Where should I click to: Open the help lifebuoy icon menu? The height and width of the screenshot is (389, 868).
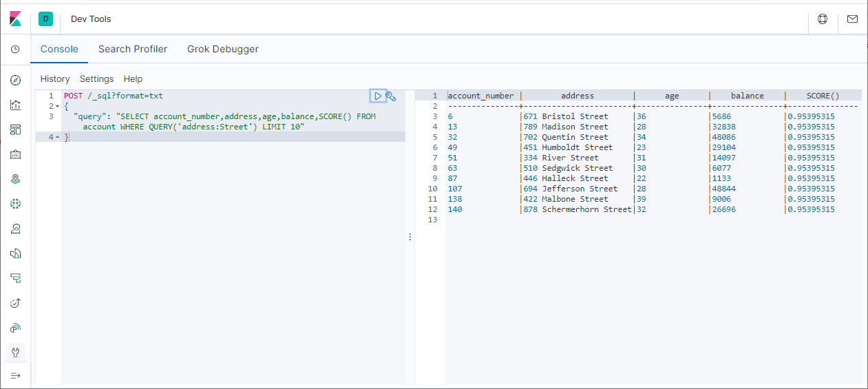coord(823,19)
